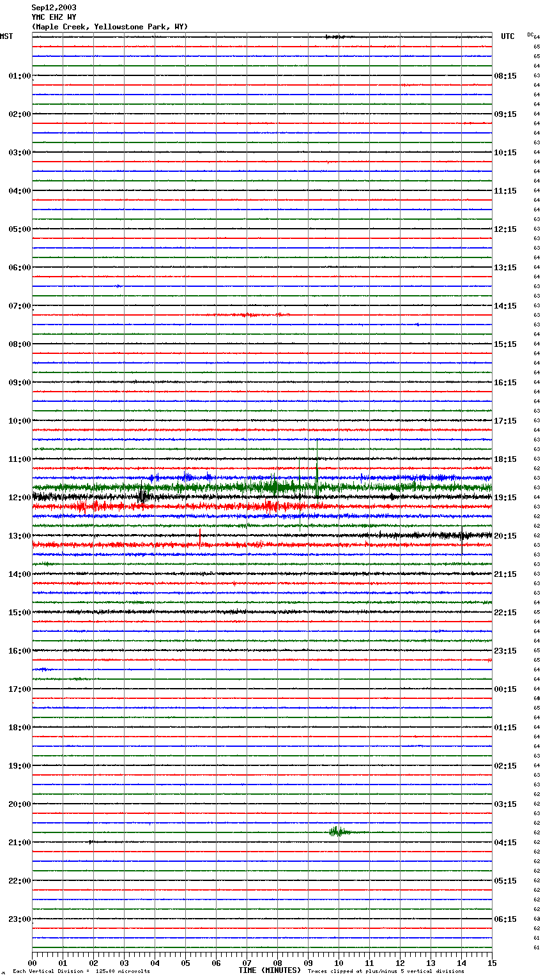Select the 14:00 MST time label
Screen dimensions: 543x980
point(20,574)
